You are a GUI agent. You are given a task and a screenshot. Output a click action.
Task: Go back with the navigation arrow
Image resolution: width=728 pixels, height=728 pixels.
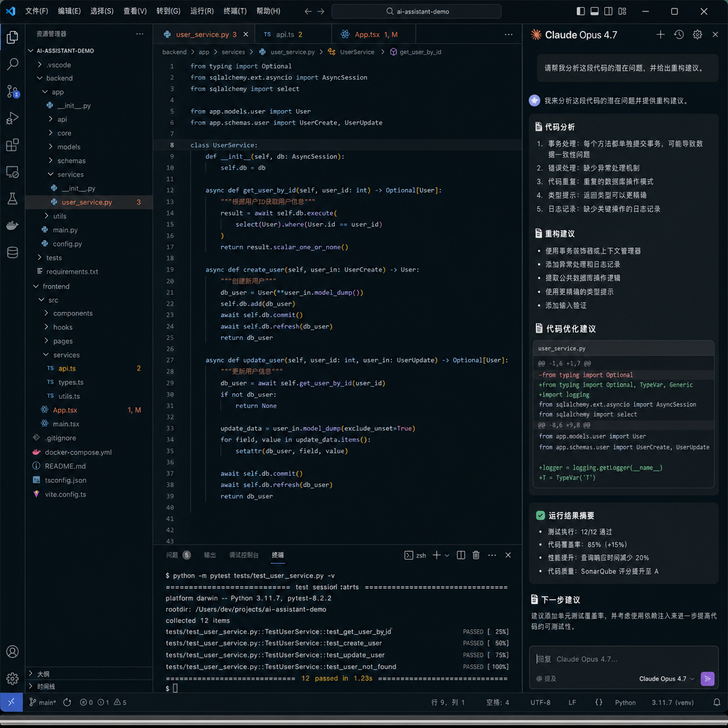tap(308, 11)
